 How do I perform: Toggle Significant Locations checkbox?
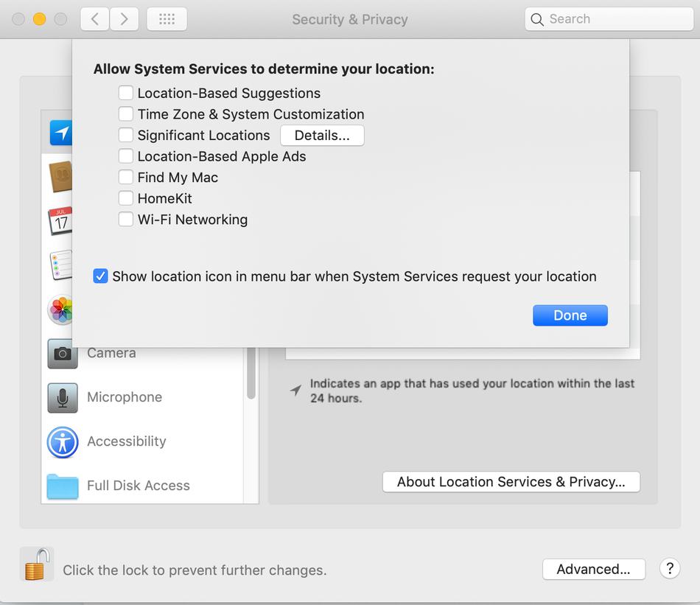[x=126, y=135]
